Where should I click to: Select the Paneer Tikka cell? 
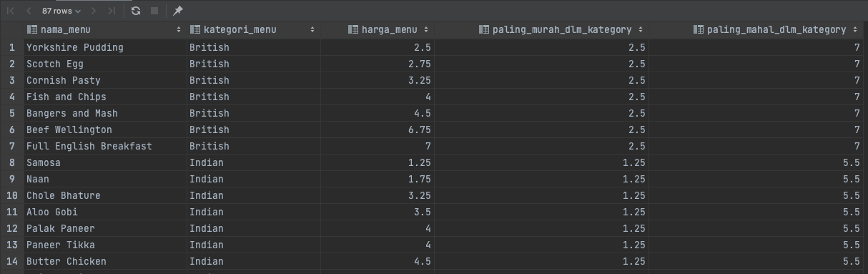pos(104,245)
